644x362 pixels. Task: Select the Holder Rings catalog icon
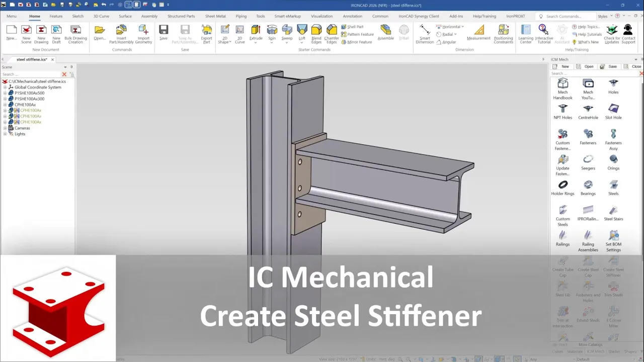[563, 185]
